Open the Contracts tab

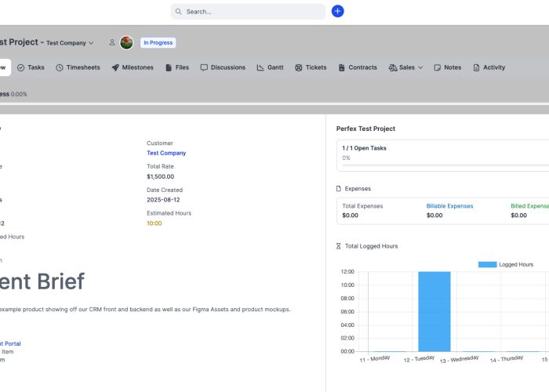[358, 67]
